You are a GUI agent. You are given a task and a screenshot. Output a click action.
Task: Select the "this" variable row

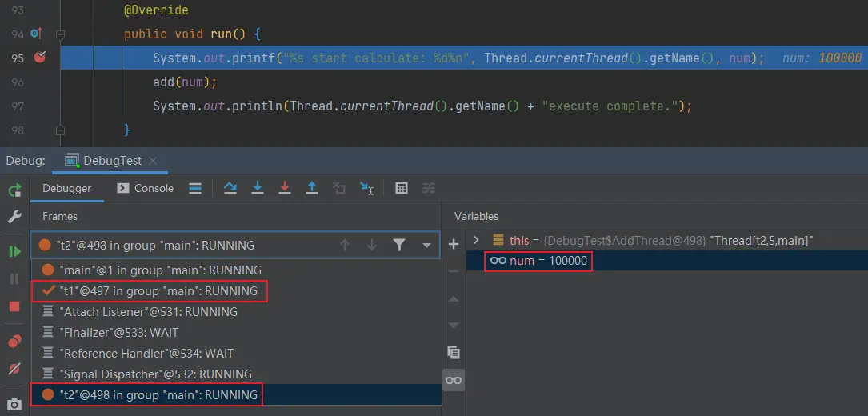667,241
